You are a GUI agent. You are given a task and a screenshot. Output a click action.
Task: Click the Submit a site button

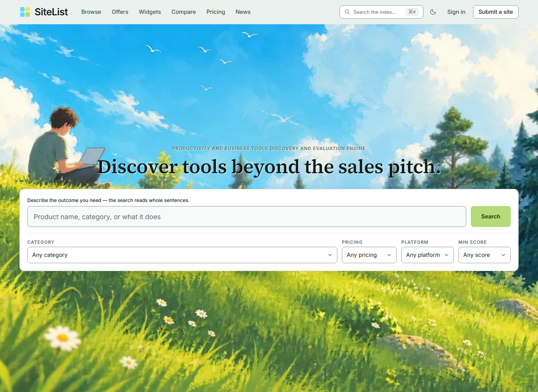[x=496, y=12]
